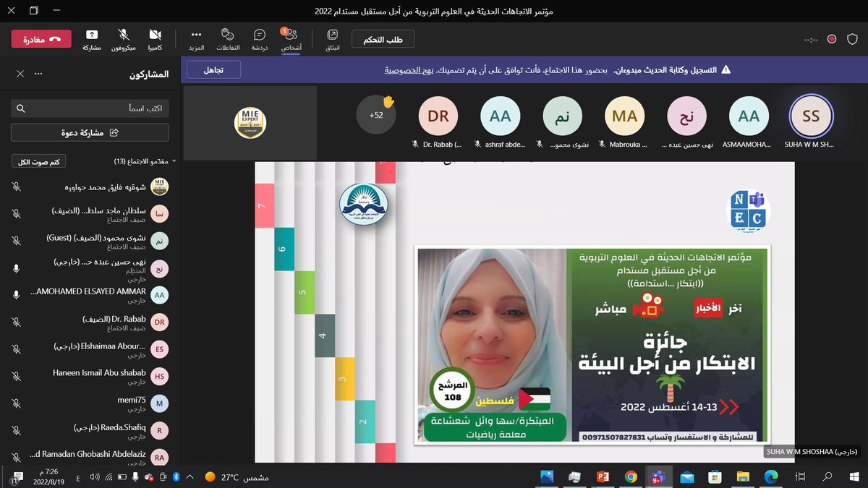Screen dimensions: 868x488
Task: Click the ES avatar of Elshaimaa Abour
Action: (x=159, y=350)
